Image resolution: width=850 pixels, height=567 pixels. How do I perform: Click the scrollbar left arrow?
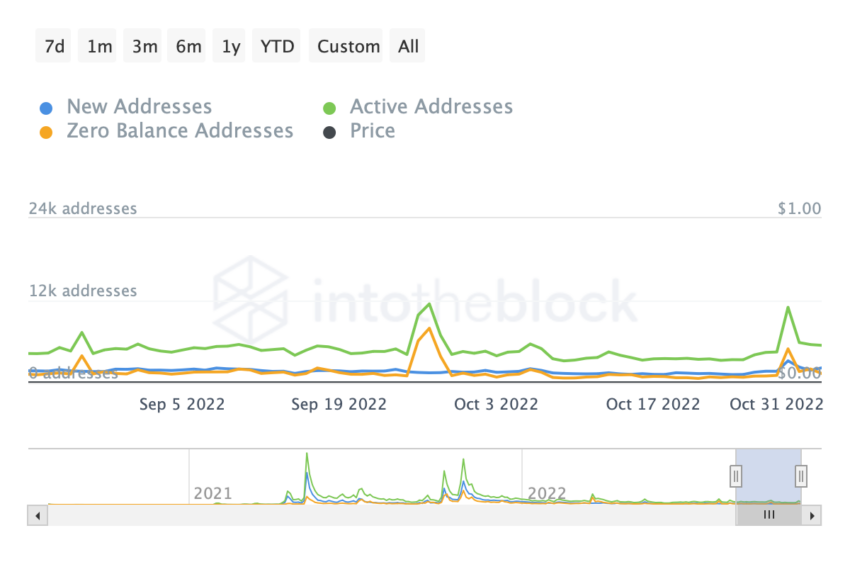pos(38,516)
